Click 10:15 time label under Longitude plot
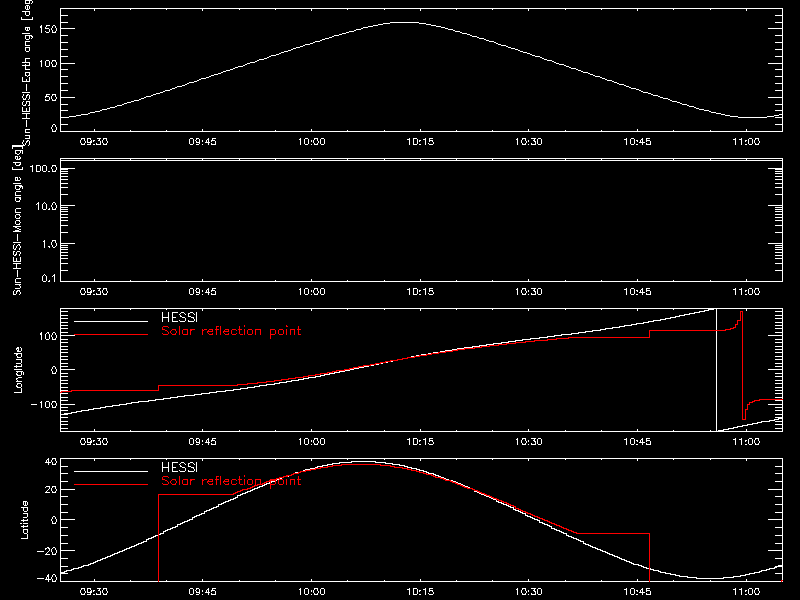 (420, 442)
